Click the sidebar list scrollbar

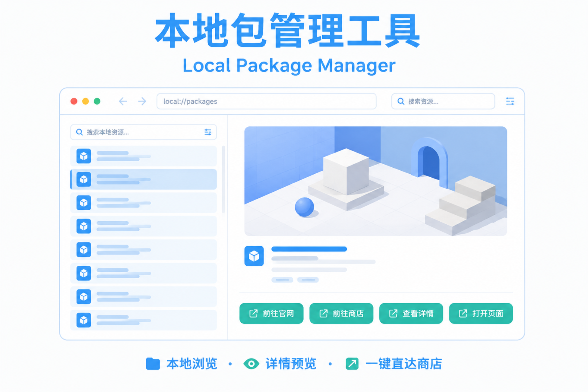point(223,179)
